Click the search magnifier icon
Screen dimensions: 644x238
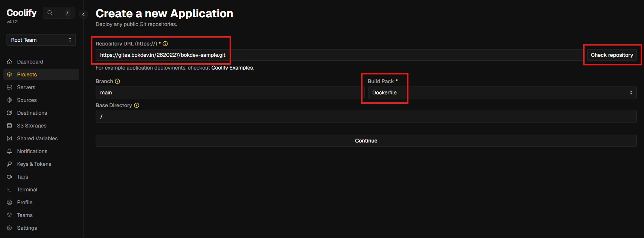tap(50, 13)
